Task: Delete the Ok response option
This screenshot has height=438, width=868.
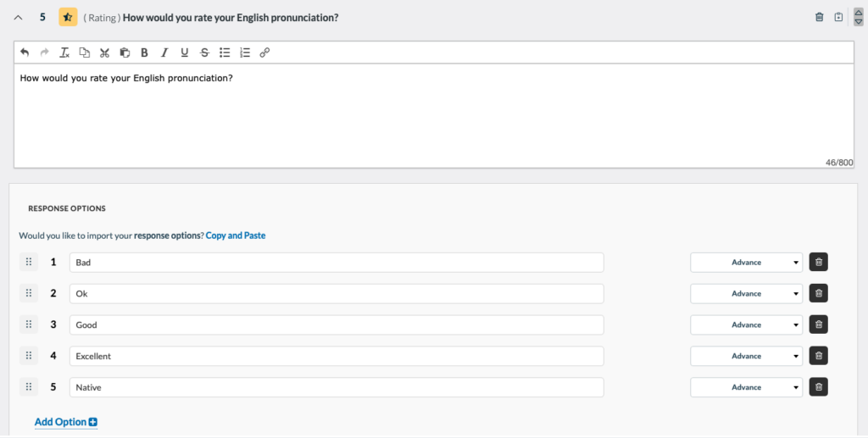Action: [819, 293]
